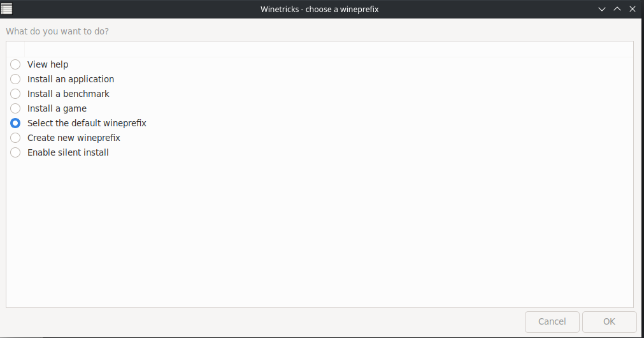Click the 'Install a benchmark' row text

click(x=68, y=94)
